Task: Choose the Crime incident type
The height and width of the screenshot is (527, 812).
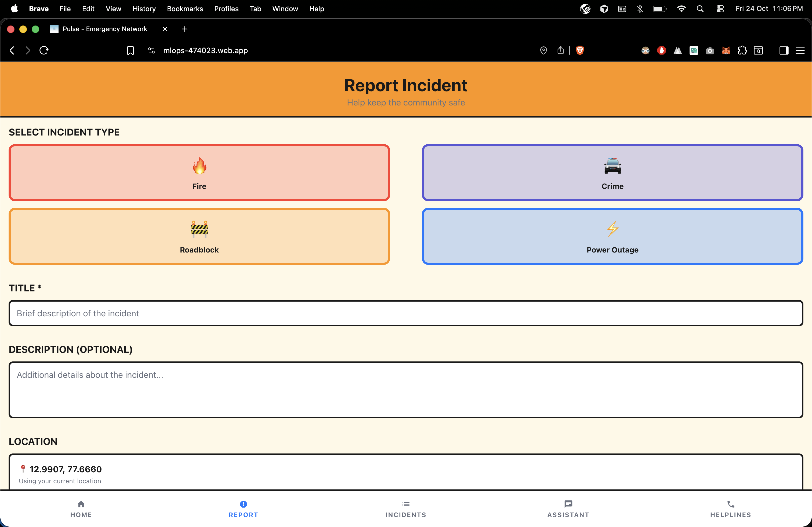Action: 612,173
